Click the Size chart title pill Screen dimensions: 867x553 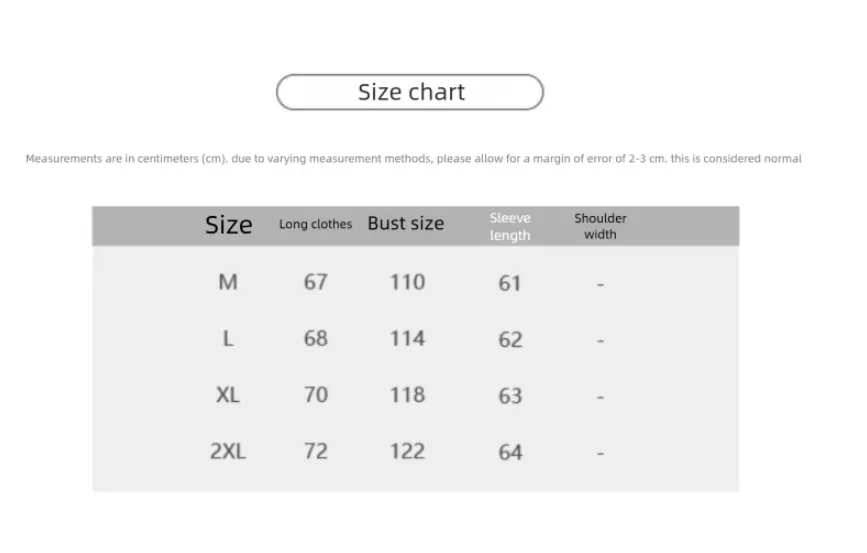click(410, 92)
